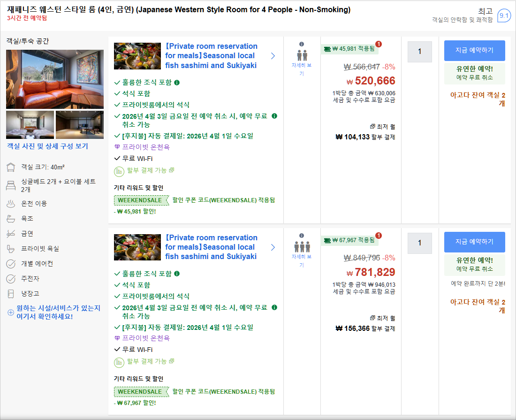Click the red notification dot on the ₩45,981 badge
The height and width of the screenshot is (420, 516).
tap(379, 44)
